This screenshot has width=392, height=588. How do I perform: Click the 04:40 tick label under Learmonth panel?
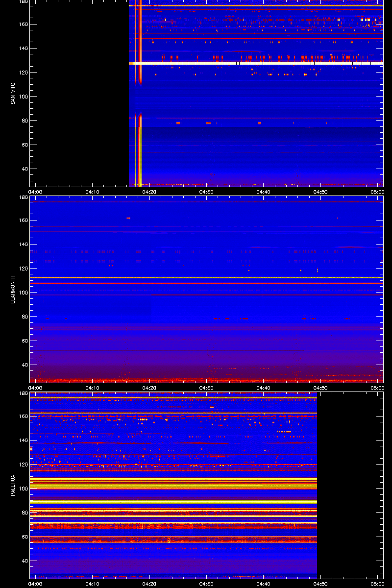[x=264, y=388]
